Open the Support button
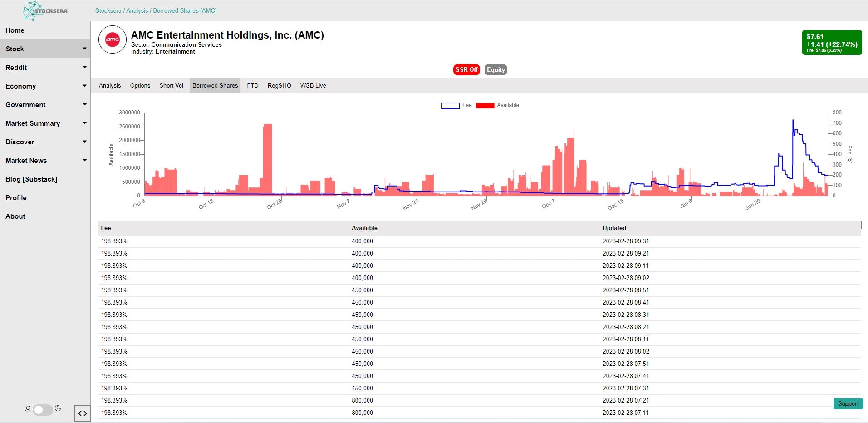868x423 pixels. point(848,403)
